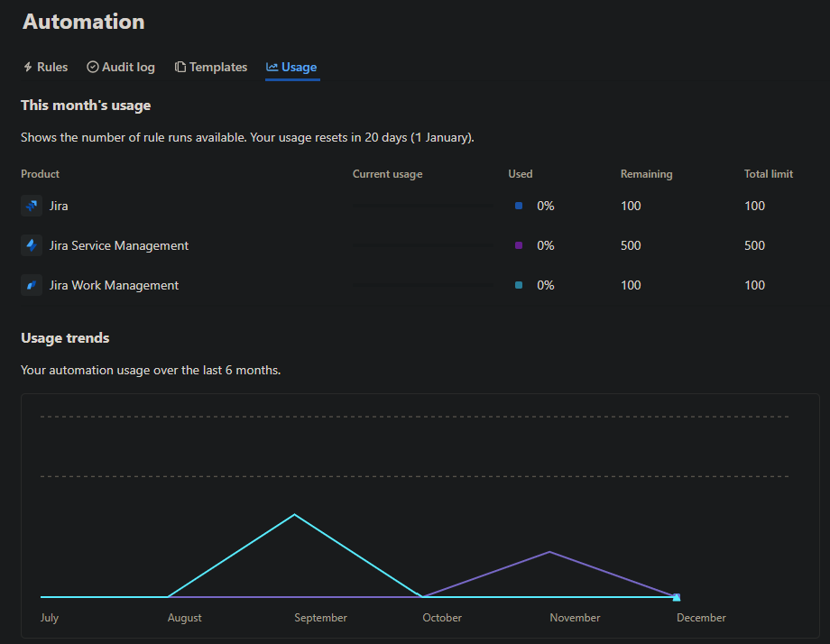Image resolution: width=830 pixels, height=644 pixels.
Task: Click the 'This month's usage' heading
Action: click(x=86, y=106)
